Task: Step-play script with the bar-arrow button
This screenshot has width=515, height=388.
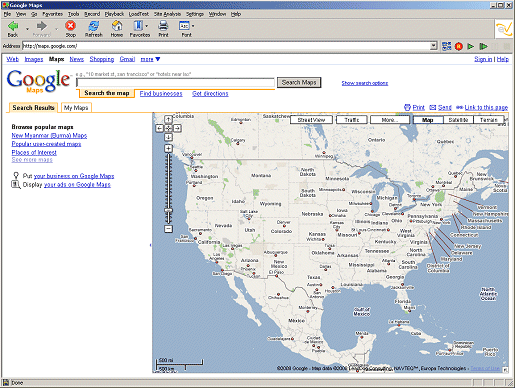Action: 483,46
